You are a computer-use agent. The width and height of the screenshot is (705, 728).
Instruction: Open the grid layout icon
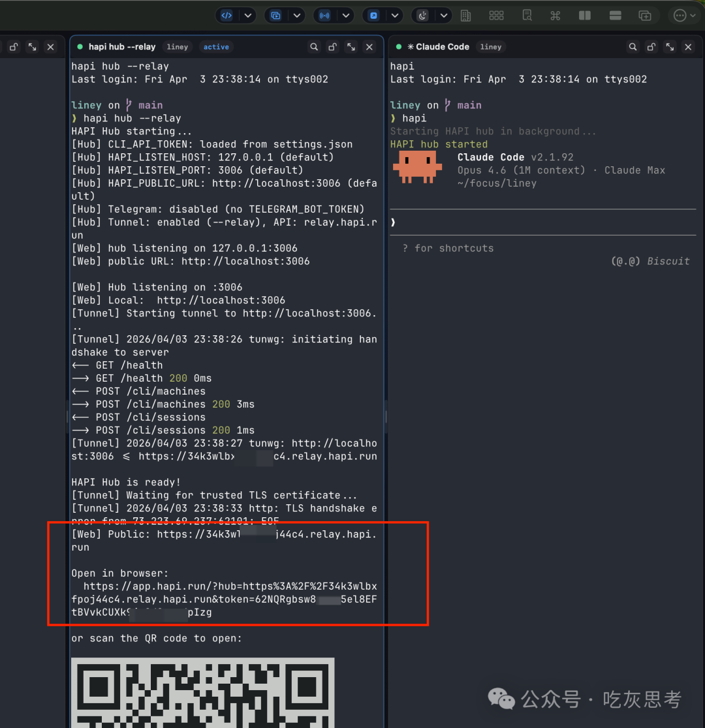pyautogui.click(x=496, y=16)
